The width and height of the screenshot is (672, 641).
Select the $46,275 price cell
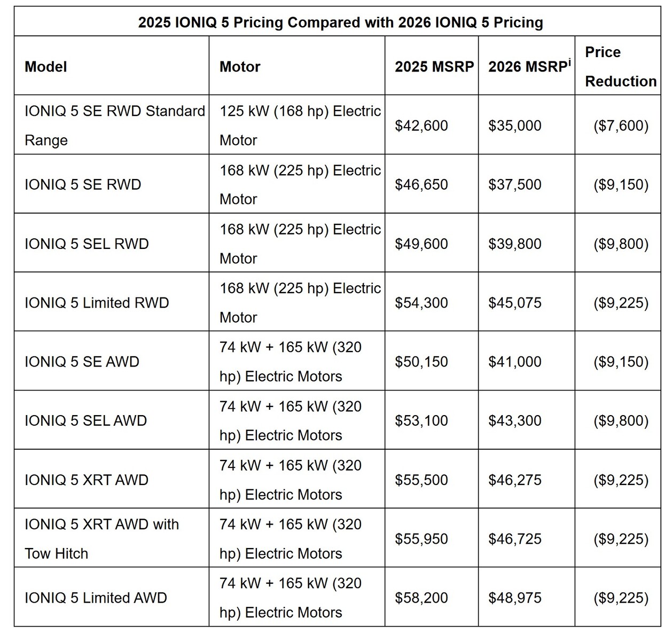(x=515, y=480)
